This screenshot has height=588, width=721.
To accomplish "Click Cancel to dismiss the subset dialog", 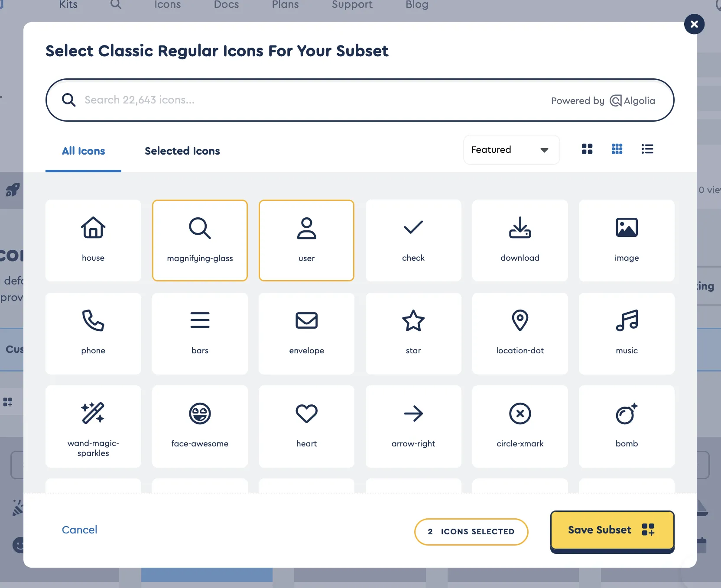I will 79,530.
